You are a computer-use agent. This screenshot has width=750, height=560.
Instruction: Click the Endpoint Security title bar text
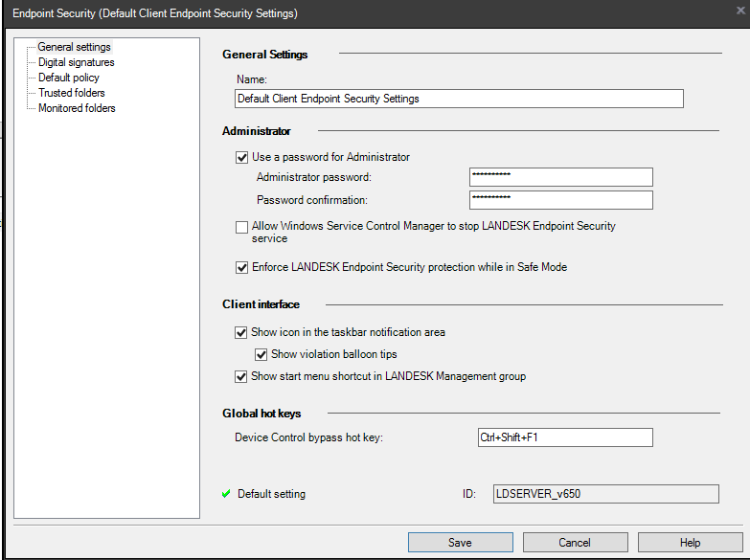[x=155, y=13]
